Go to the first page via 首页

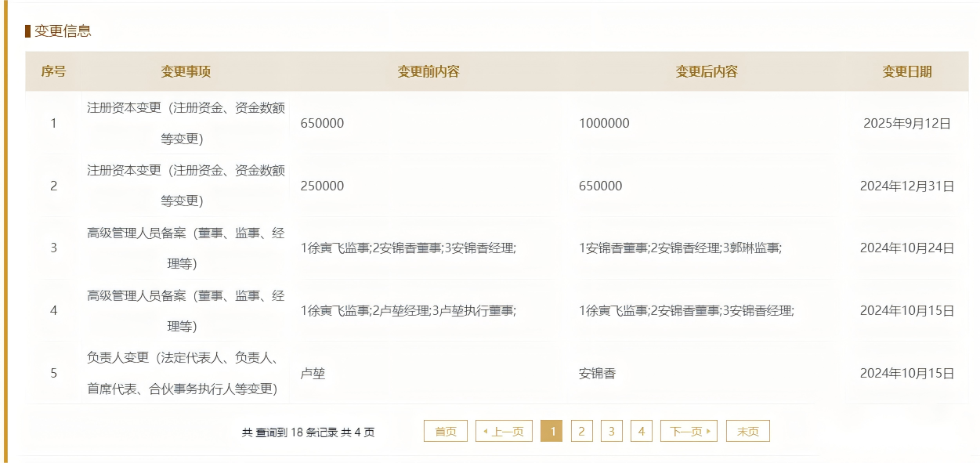[x=445, y=432]
